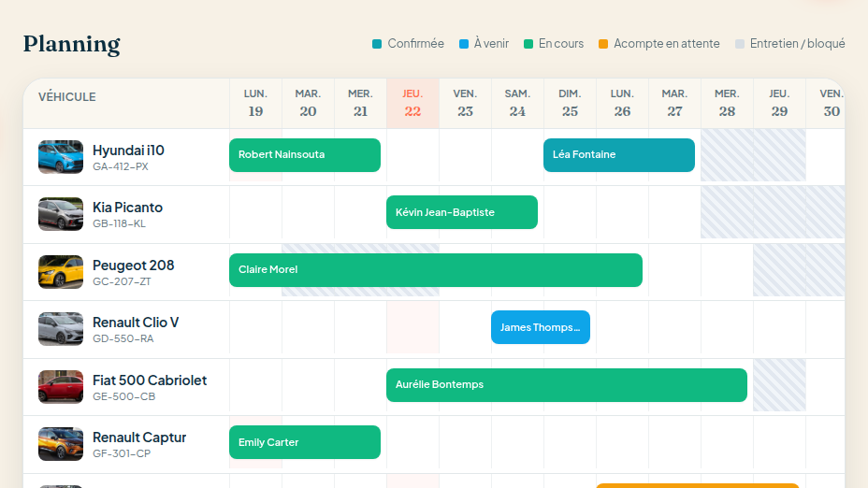Click the Hyundai i10 car thumbnail

61,157
